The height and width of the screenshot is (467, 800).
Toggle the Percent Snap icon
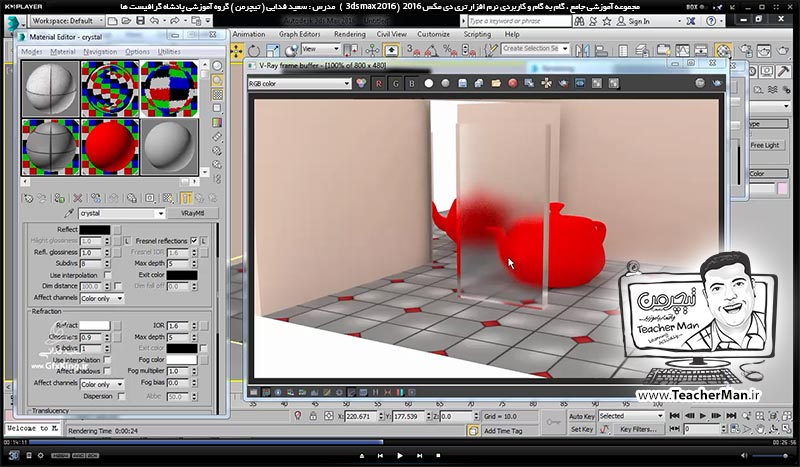pos(450,50)
